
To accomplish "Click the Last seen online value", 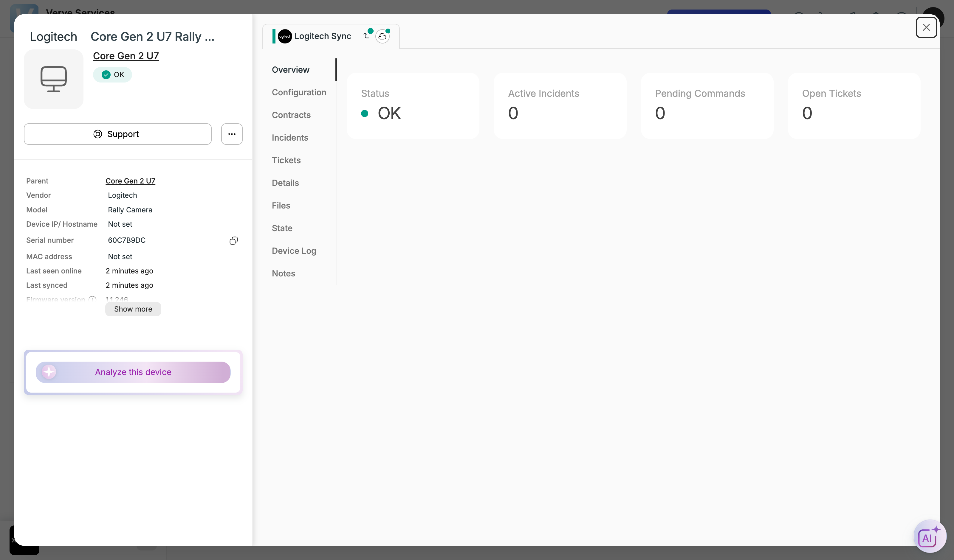I will click(129, 271).
